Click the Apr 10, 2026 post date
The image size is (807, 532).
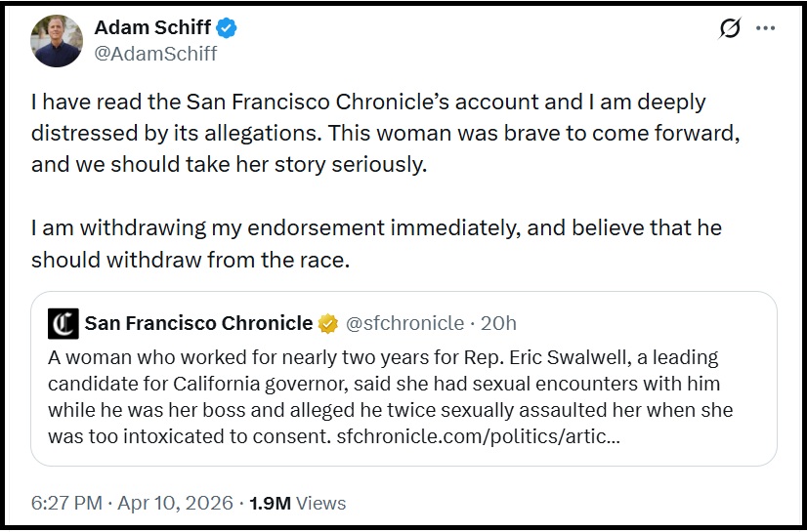click(x=176, y=504)
